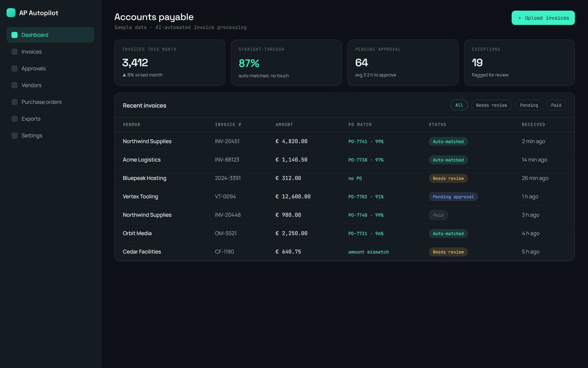Click the '14 min ago' received time
The image size is (588, 368).
(534, 160)
